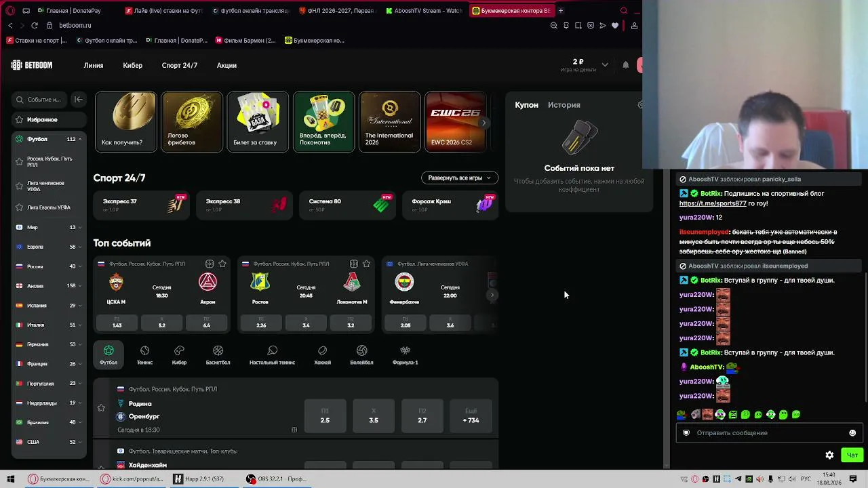Screen dimensions: 868x488
Task: Collapse the left sports sidebar
Action: pos(79,100)
